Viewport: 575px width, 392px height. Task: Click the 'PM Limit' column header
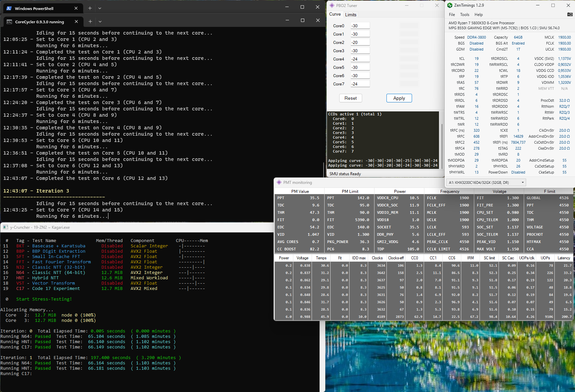tap(350, 192)
